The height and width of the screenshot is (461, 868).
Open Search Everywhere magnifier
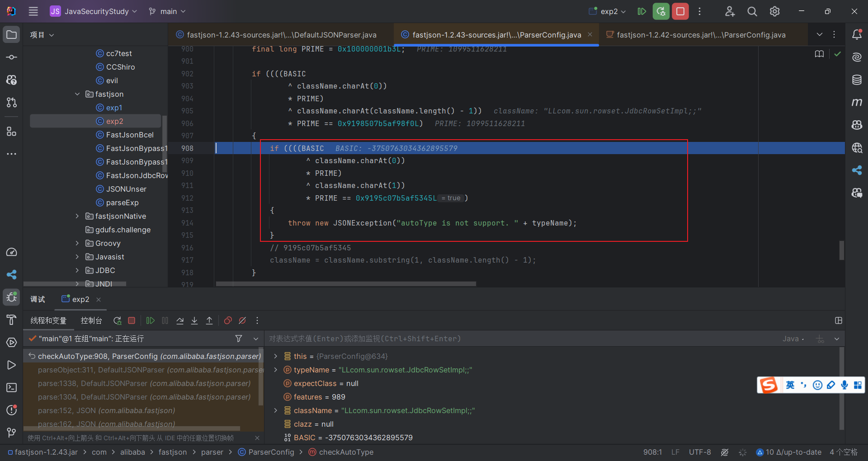(752, 11)
